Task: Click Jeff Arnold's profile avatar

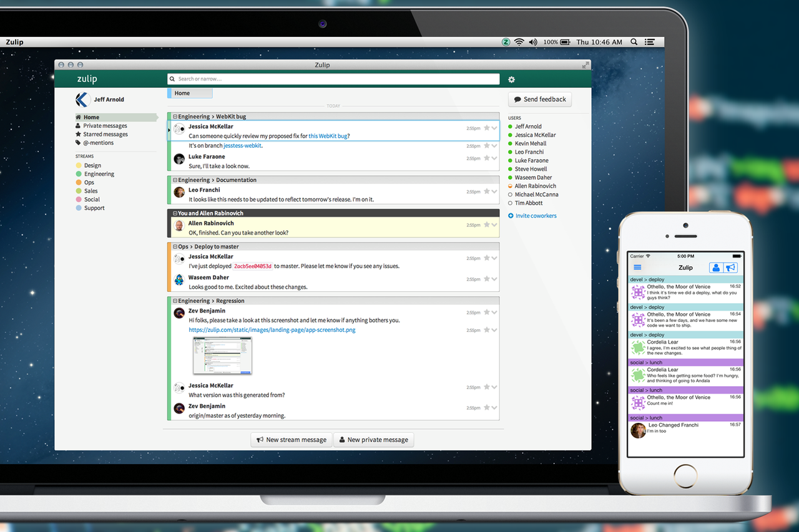Action: tap(82, 99)
